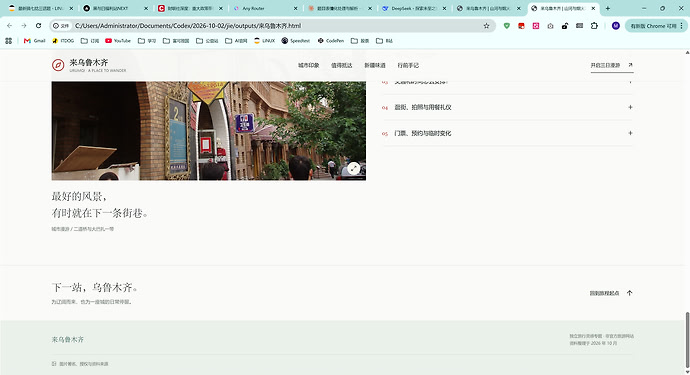Viewport: 690px width, 375px height.
Task: Click the compass logo beside 来乌鲁木齐
Action: pyautogui.click(x=58, y=65)
